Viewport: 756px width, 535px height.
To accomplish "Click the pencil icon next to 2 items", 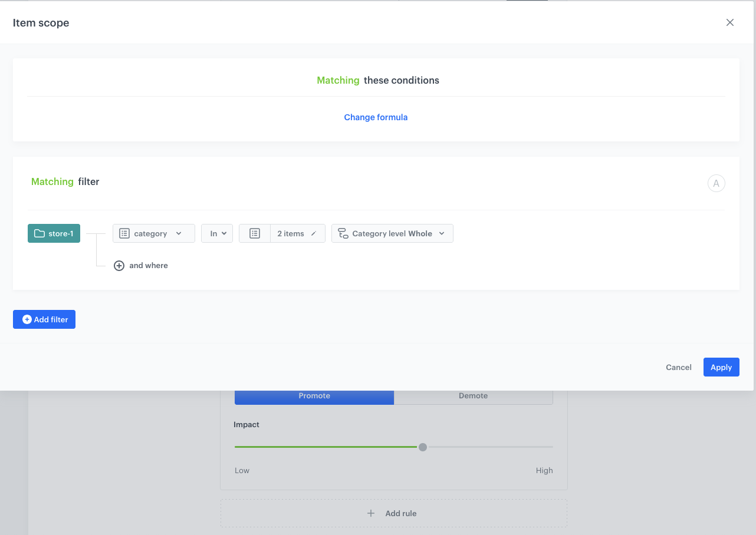I will tap(314, 234).
